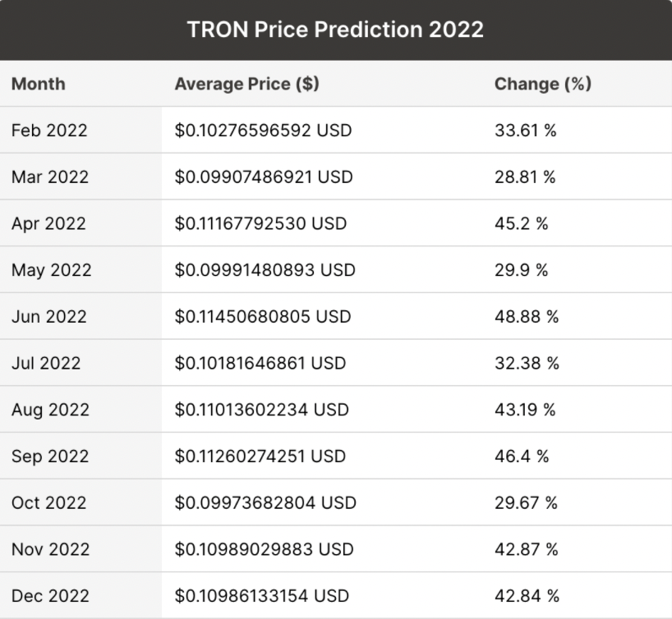
Task: Click the May 2022 month cell
Action: [x=52, y=270]
